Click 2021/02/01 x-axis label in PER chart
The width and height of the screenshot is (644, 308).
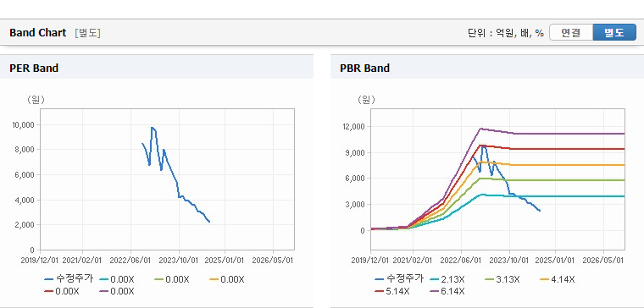click(82, 260)
